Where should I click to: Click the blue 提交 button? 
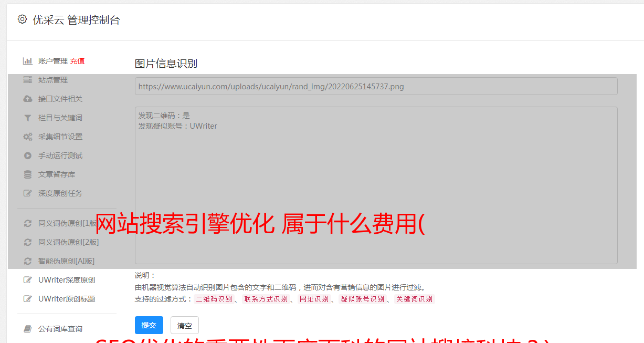click(x=149, y=325)
